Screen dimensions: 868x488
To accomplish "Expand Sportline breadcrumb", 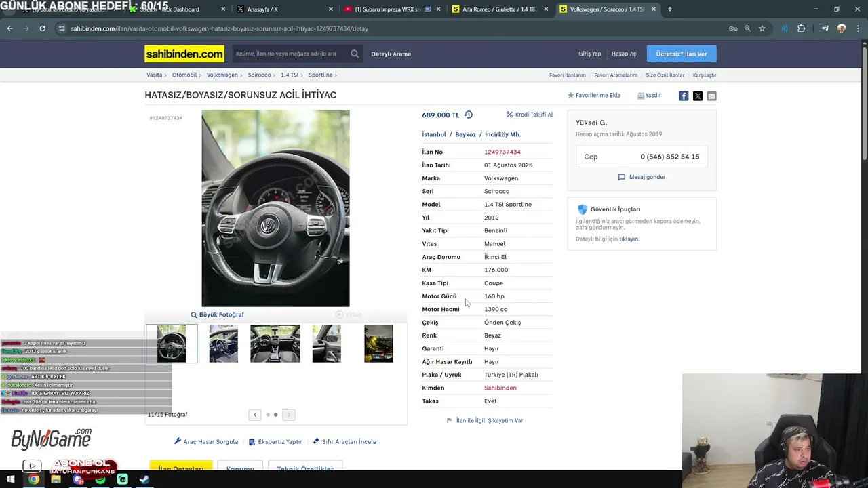I will [x=322, y=75].
